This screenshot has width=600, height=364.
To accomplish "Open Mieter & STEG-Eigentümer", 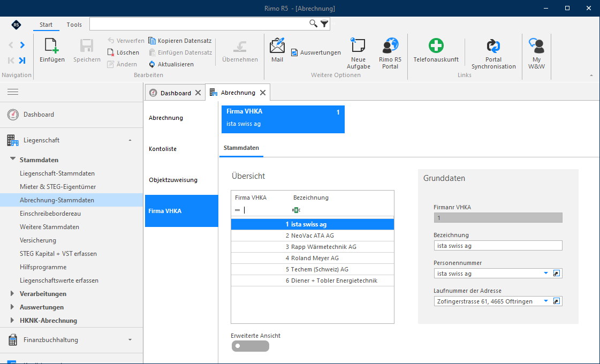I will (x=58, y=187).
